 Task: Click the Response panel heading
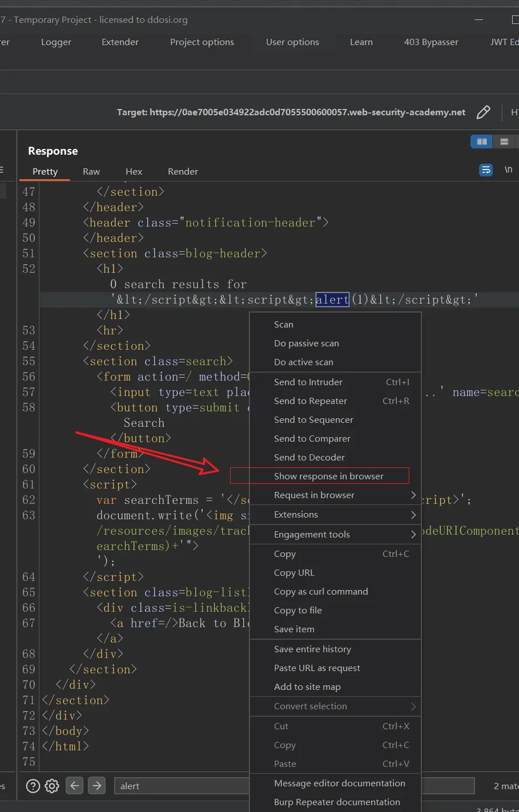[x=53, y=151]
